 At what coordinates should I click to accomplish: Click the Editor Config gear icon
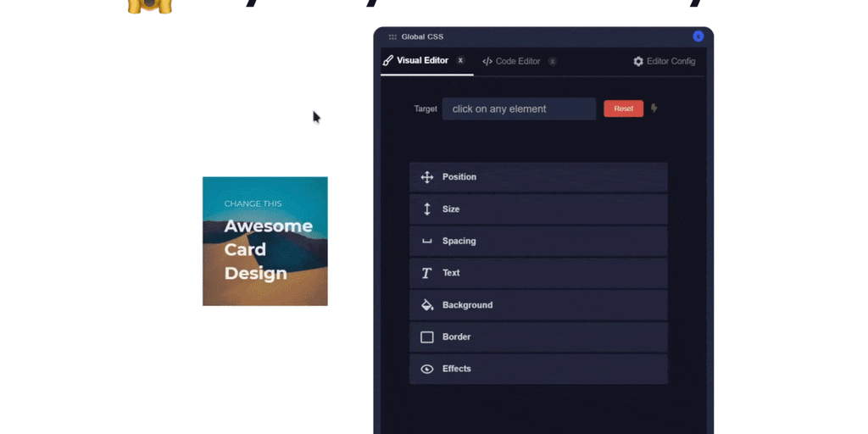pyautogui.click(x=638, y=61)
